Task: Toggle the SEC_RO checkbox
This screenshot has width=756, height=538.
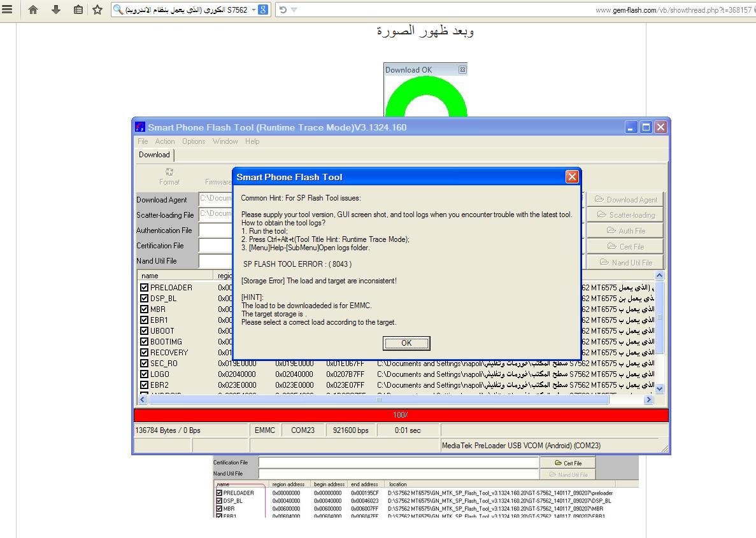Action: point(144,364)
